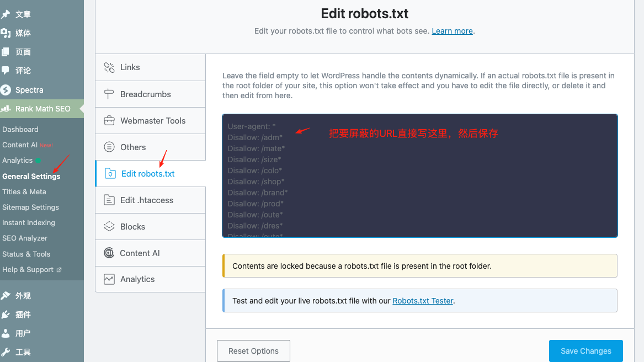Click the Webmaster Tools toolbox icon

pyautogui.click(x=109, y=121)
